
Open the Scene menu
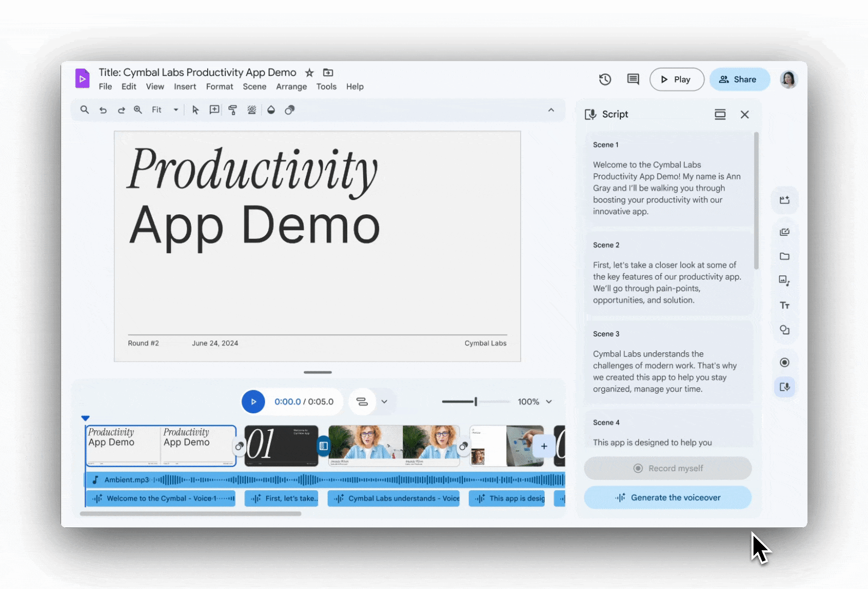(255, 87)
